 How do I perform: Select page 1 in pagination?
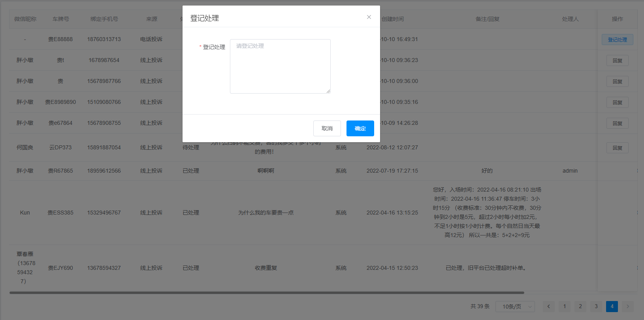tap(565, 307)
